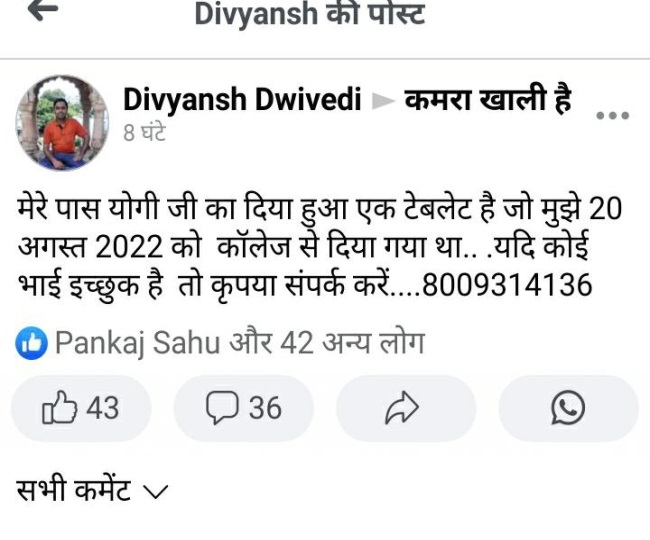The width and height of the screenshot is (650, 540).
Task: Tap the back arrow icon
Action: (43, 11)
